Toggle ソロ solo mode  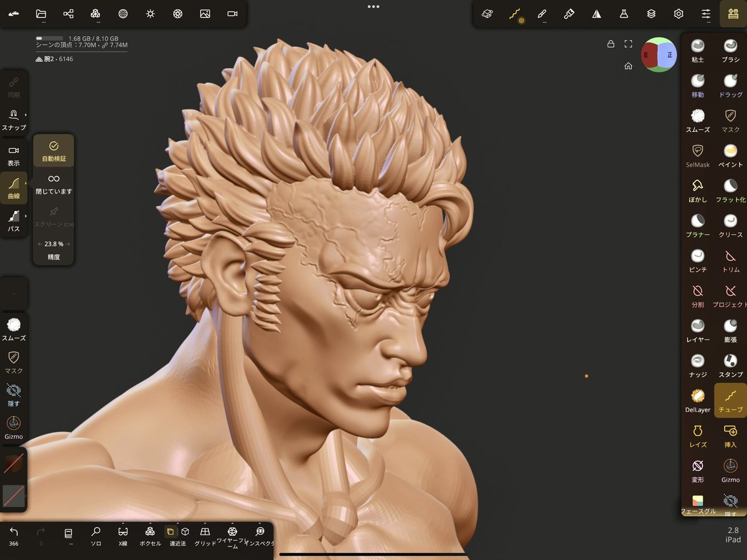[x=96, y=535]
